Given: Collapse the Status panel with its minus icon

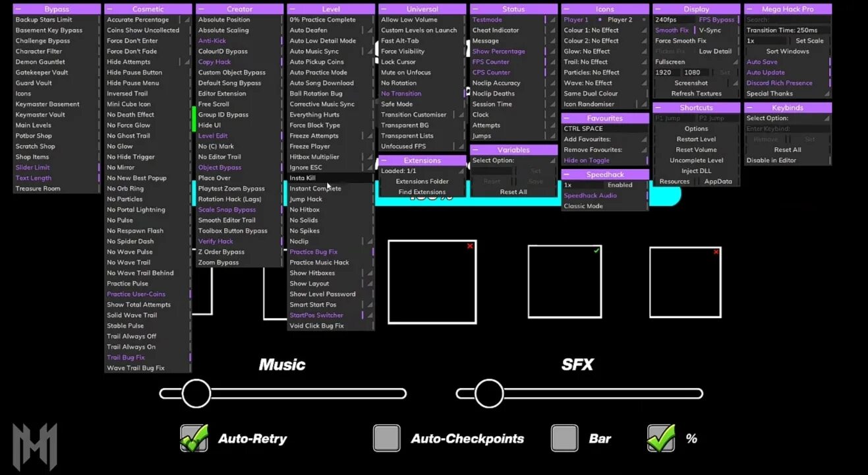Looking at the screenshot, I should (x=475, y=9).
